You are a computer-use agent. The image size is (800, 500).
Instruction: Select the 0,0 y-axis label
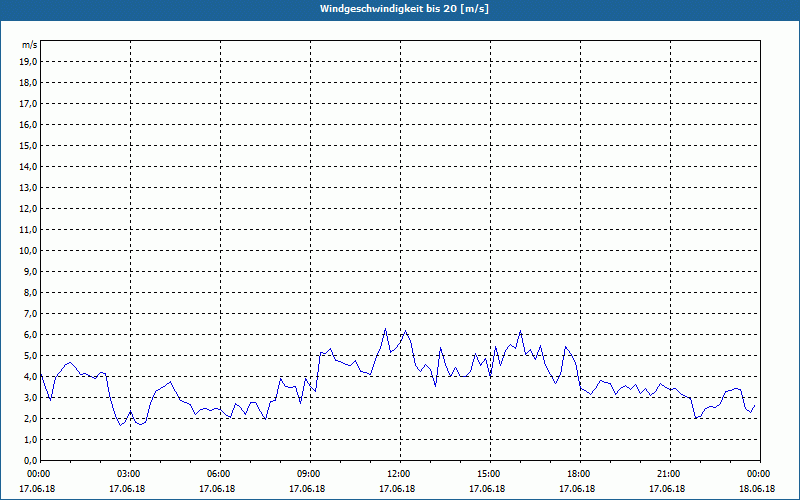pyautogui.click(x=30, y=460)
